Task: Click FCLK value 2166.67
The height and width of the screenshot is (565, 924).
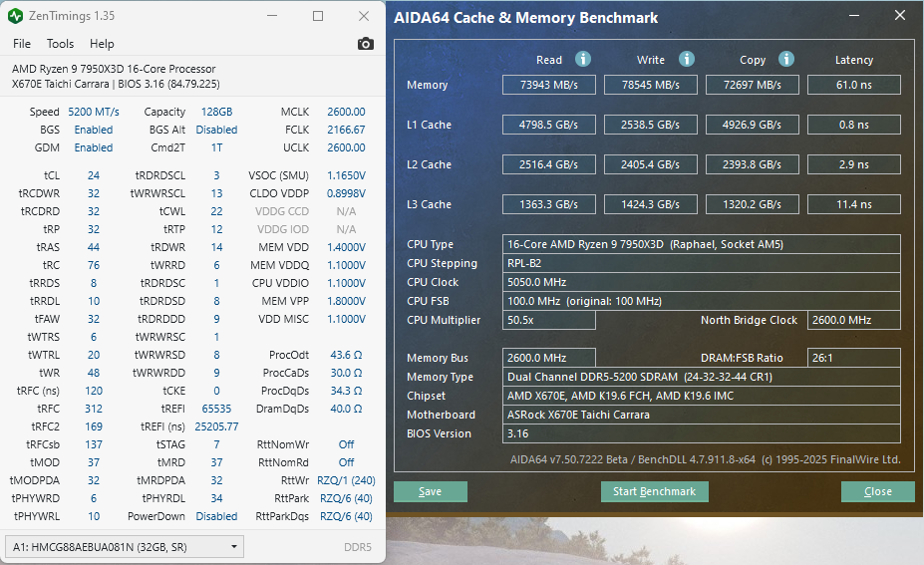Action: pyautogui.click(x=346, y=130)
